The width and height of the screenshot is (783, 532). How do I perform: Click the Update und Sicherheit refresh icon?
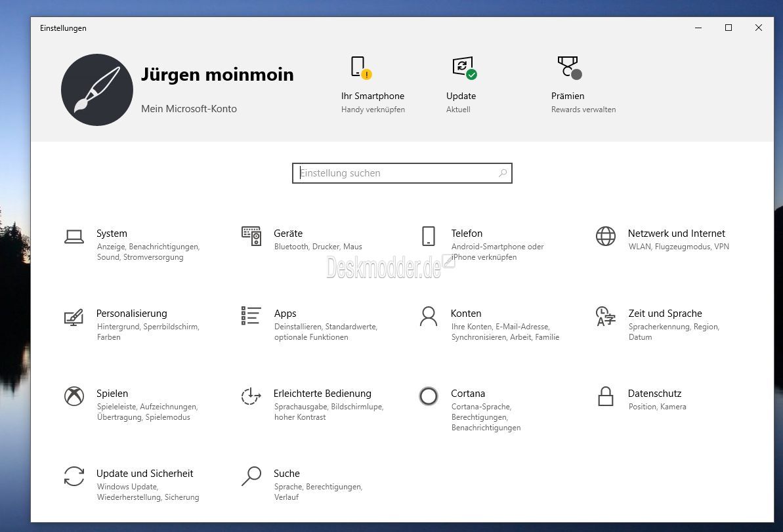pos(74,476)
